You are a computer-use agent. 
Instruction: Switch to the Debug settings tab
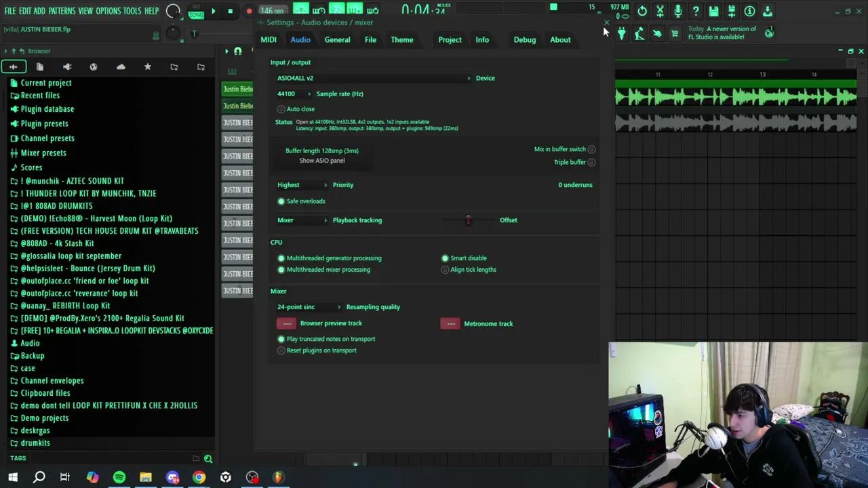[525, 39]
